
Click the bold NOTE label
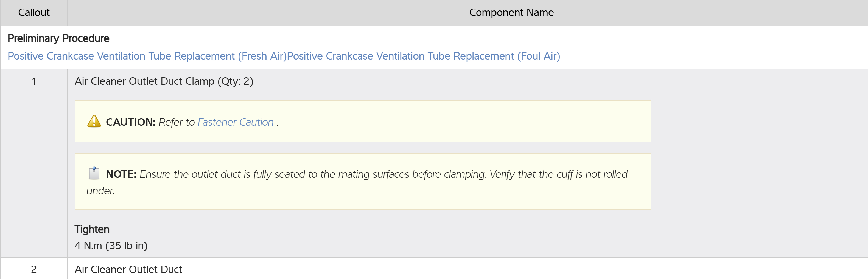121,174
